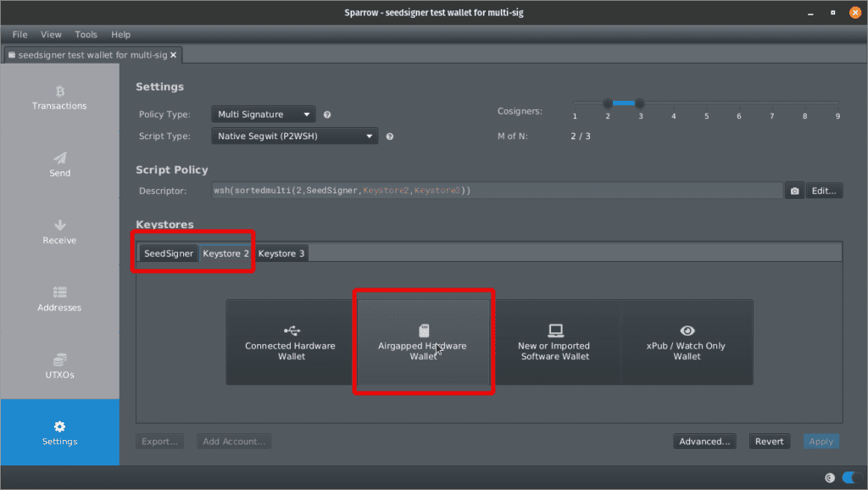The width and height of the screenshot is (868, 490).
Task: Open the Advanced... settings button
Action: 704,442
